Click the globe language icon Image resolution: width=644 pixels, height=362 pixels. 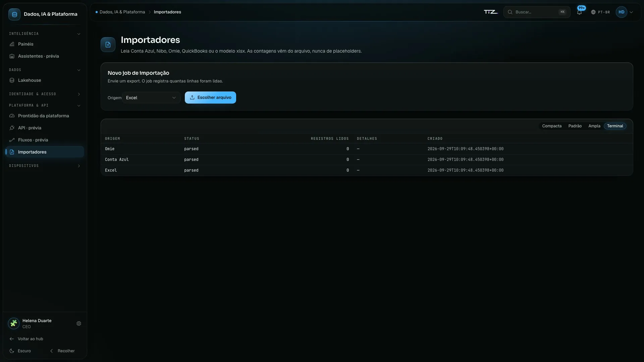point(593,12)
